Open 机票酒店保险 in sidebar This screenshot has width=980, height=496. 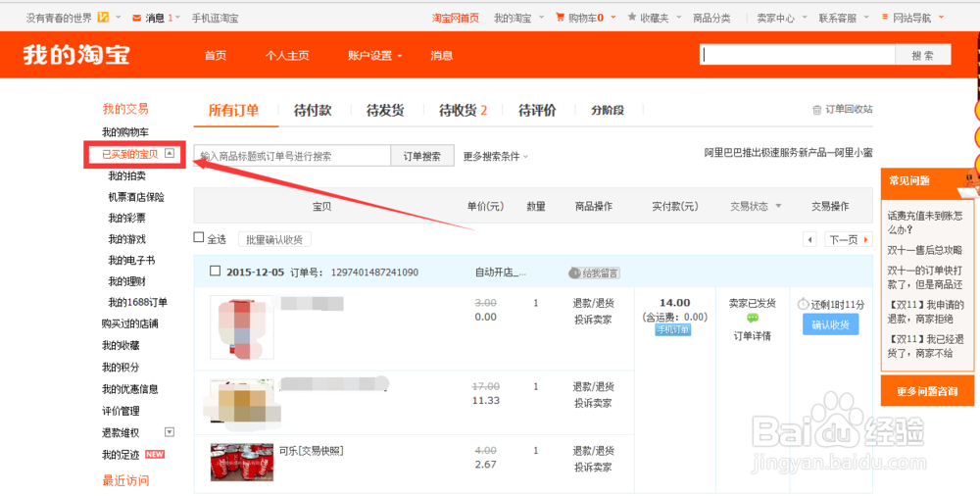click(x=136, y=197)
